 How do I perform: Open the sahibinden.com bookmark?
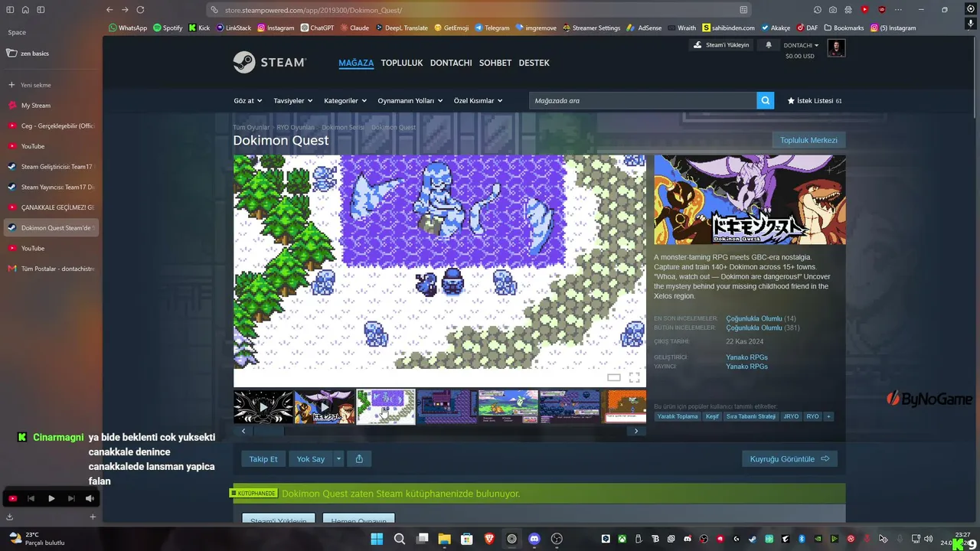[728, 28]
